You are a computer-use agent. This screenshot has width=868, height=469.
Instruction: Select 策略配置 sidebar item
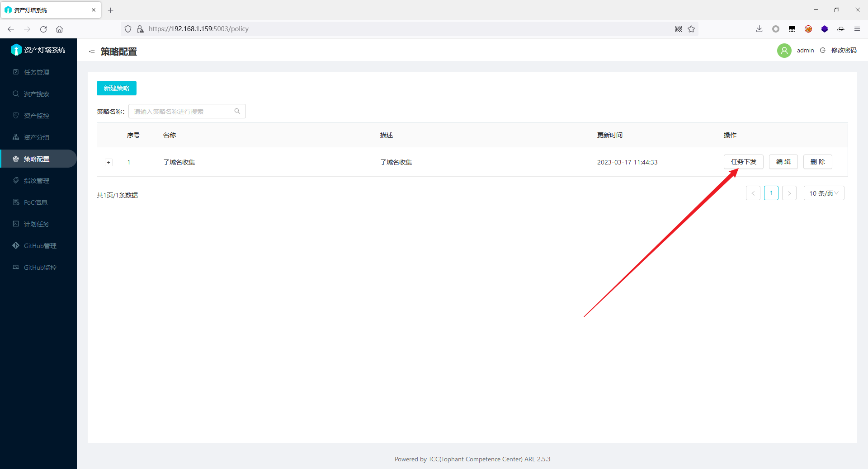click(x=38, y=159)
